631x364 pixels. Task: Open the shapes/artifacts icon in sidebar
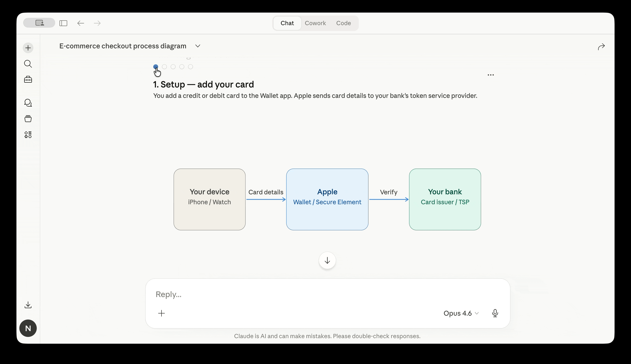pyautogui.click(x=28, y=135)
